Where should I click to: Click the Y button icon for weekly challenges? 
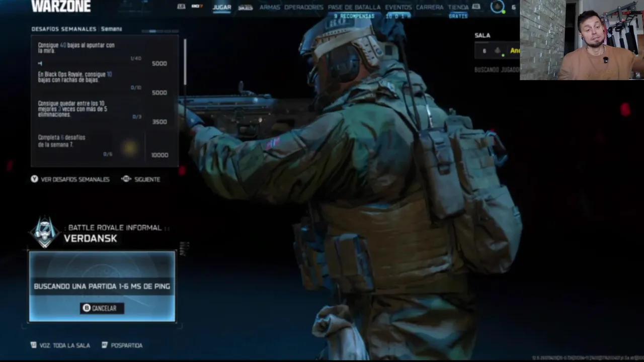[34, 179]
